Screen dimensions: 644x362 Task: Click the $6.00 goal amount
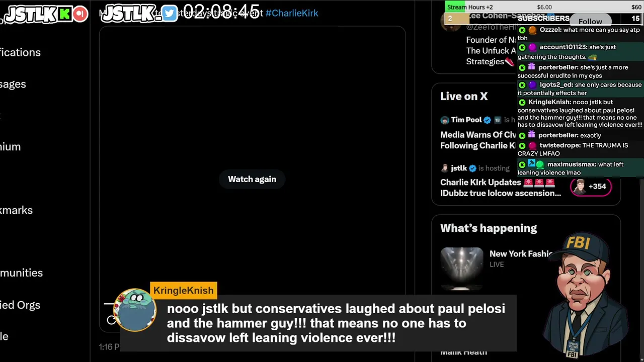[x=544, y=7]
